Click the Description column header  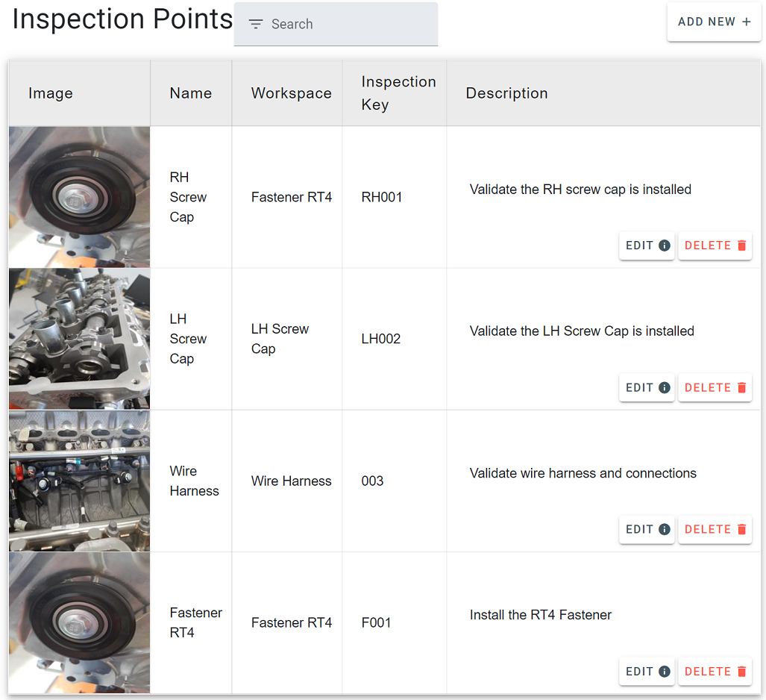506,93
